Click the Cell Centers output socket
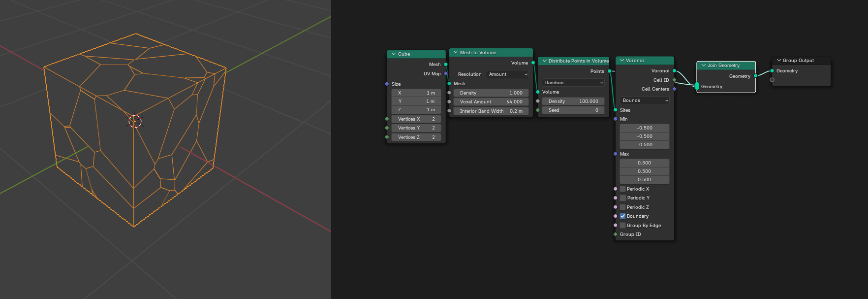This screenshot has height=299, width=868. (674, 89)
